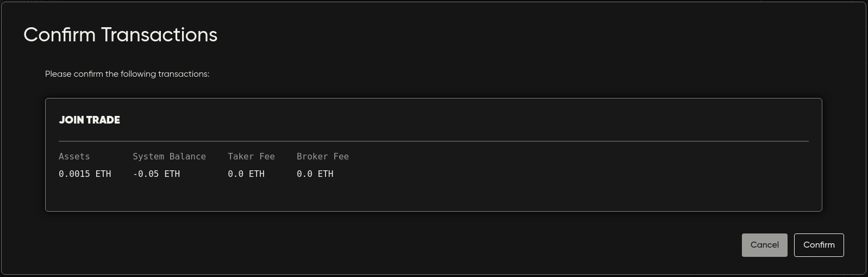The height and width of the screenshot is (277, 868).
Task: Click the ETH unit after 0.0015
Action: click(x=103, y=174)
